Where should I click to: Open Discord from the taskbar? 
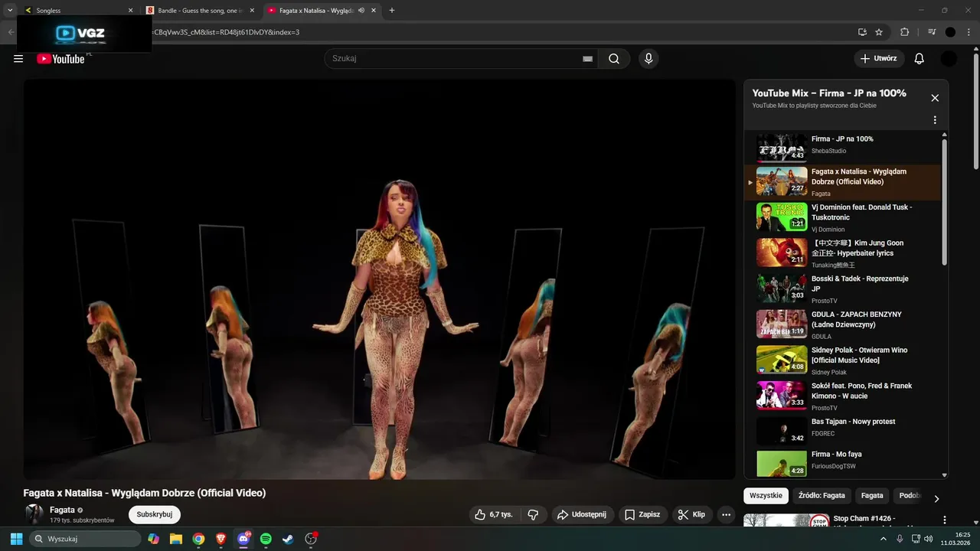click(x=243, y=539)
